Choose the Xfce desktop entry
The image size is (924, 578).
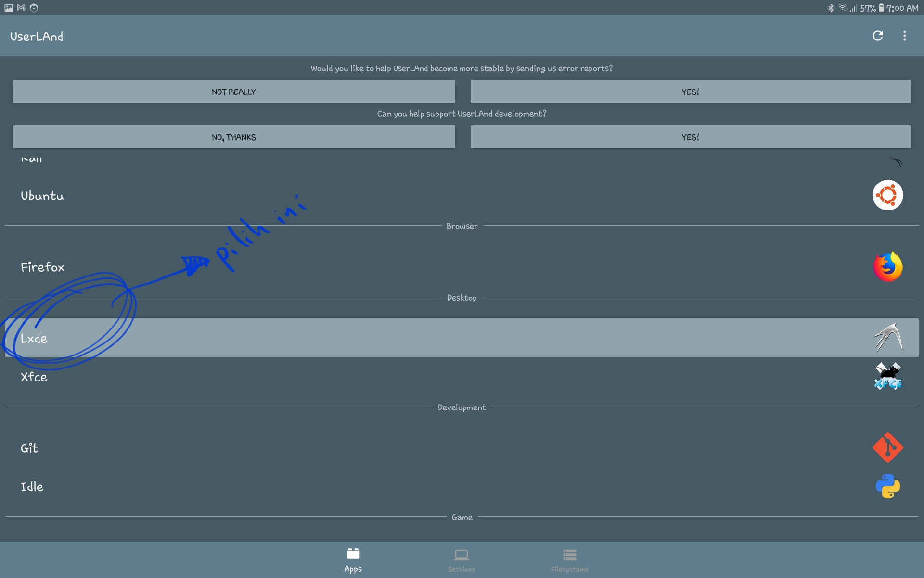[x=462, y=376]
